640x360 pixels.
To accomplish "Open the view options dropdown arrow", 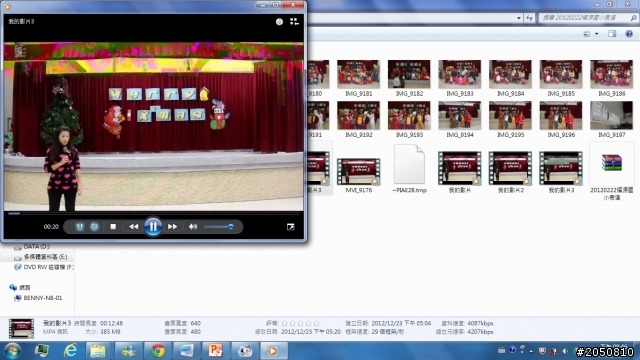I will click(596, 34).
